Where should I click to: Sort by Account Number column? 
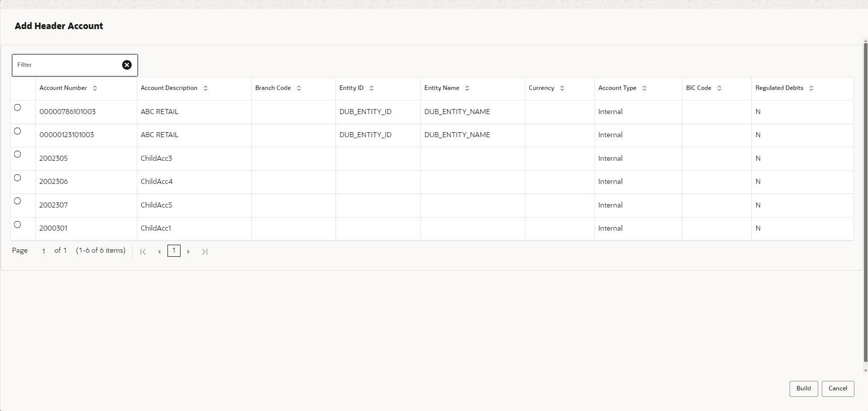[x=95, y=88]
